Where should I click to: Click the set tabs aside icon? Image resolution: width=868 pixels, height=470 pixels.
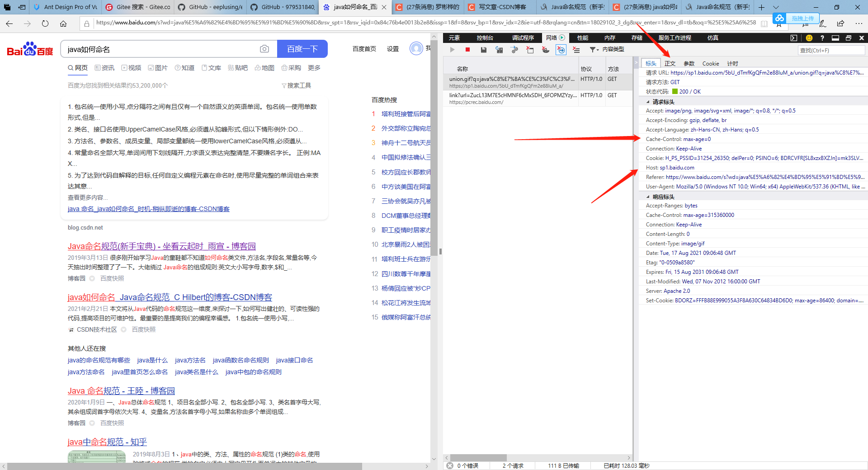[22, 7]
